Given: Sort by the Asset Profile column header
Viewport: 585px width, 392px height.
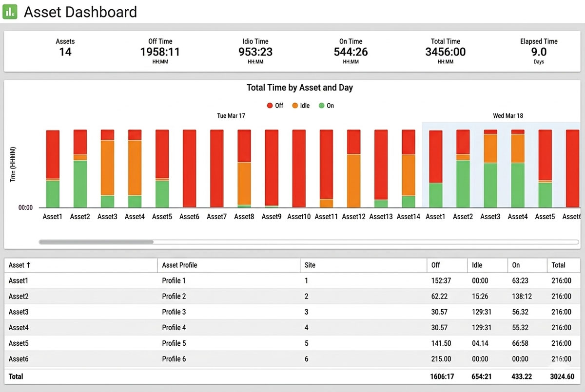Looking at the screenshot, I should [179, 265].
